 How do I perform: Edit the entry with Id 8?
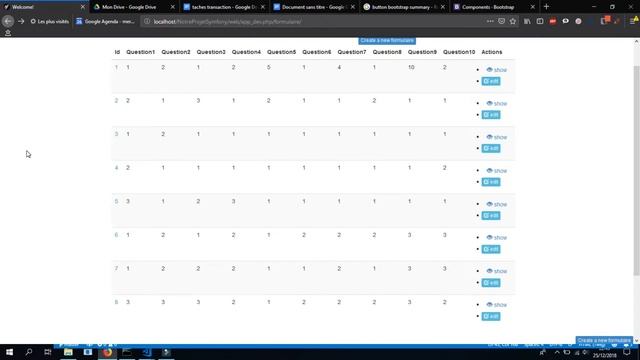(491, 316)
